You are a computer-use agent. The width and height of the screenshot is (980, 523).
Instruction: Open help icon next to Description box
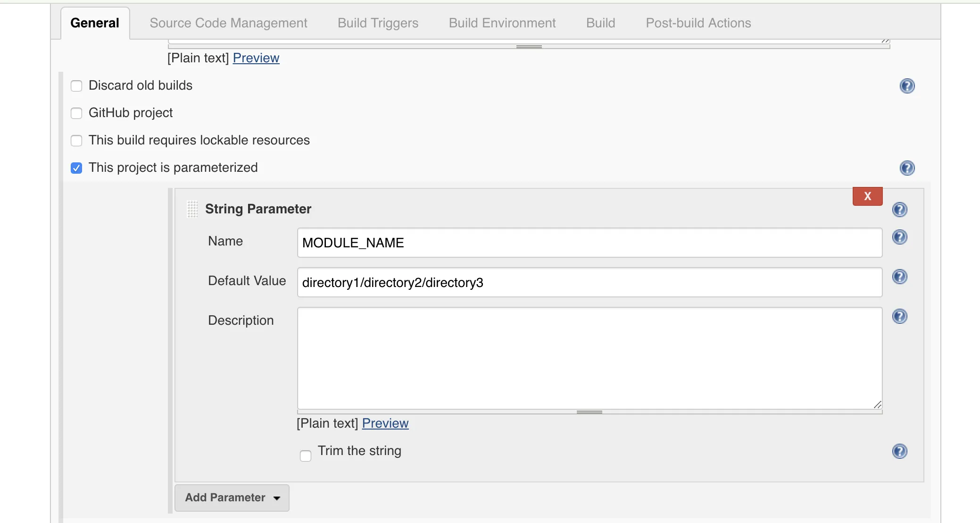899,316
